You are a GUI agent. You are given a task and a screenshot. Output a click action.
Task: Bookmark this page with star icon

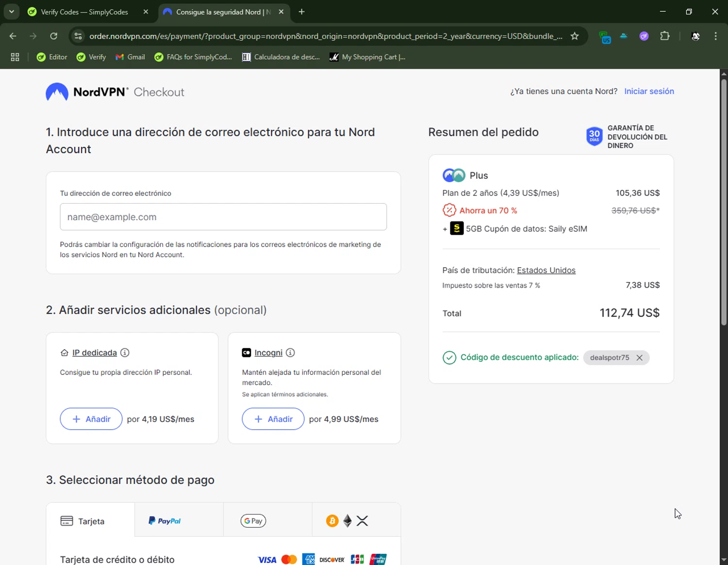click(x=575, y=36)
